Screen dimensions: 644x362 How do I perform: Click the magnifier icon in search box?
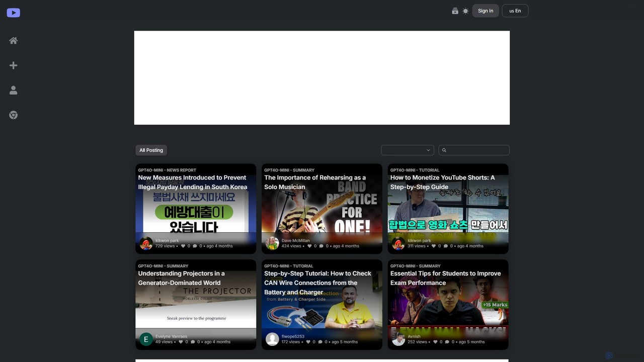444,150
